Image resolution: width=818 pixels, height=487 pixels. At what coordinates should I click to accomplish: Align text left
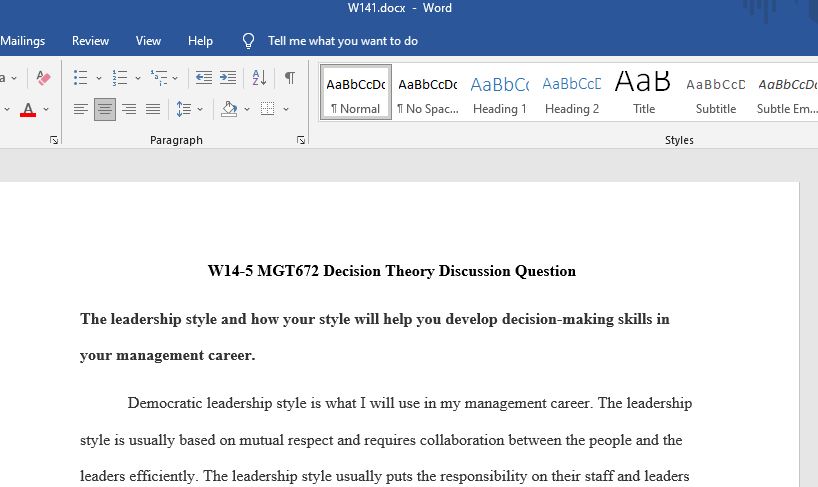[x=80, y=109]
